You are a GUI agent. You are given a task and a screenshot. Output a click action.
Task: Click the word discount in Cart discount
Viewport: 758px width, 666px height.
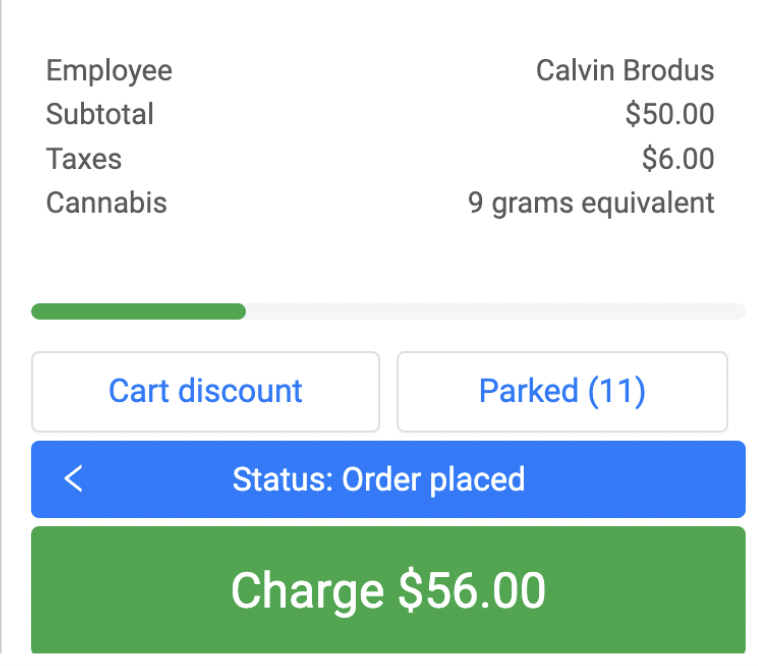tap(240, 391)
